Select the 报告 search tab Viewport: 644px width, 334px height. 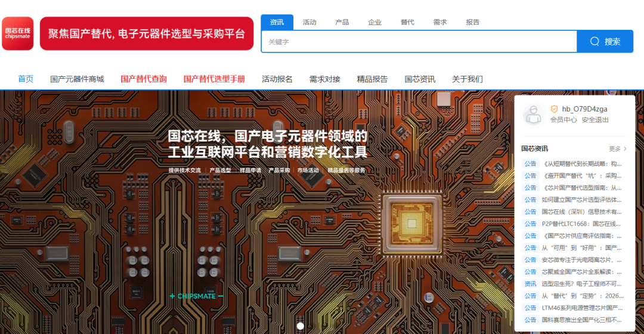[x=472, y=22]
